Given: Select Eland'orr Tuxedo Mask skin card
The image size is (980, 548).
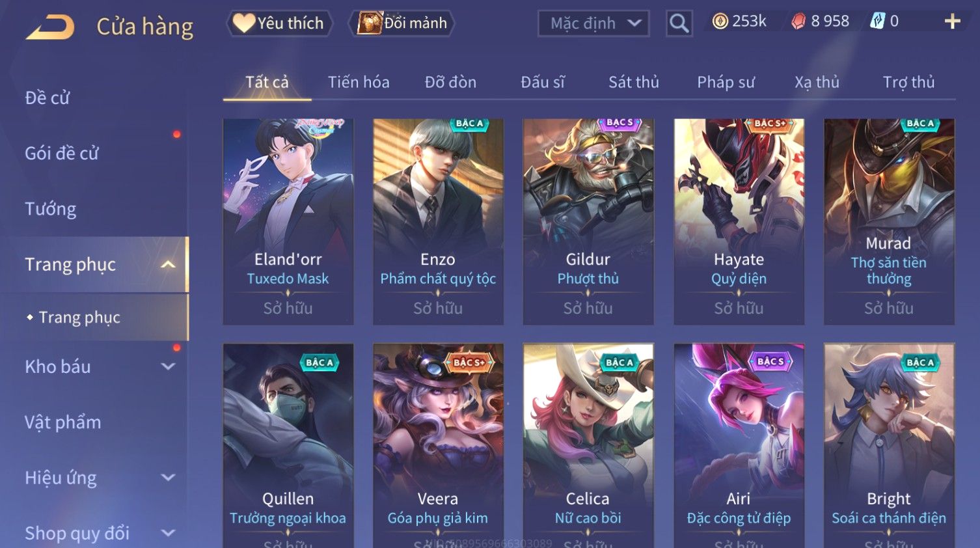Looking at the screenshot, I should pyautogui.click(x=288, y=221).
